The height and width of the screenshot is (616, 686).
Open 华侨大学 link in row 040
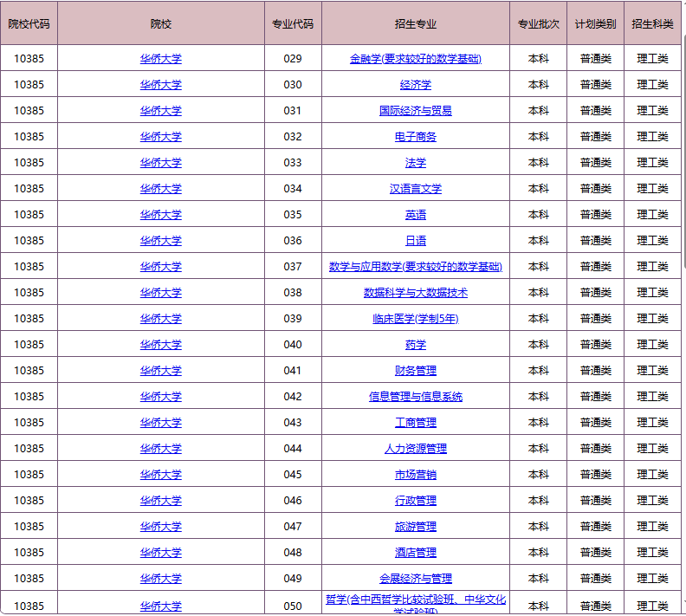tap(160, 345)
